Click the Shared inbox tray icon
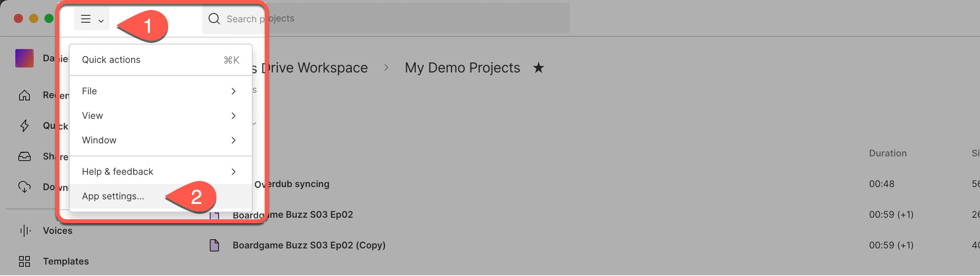The width and height of the screenshot is (980, 276). point(24,156)
